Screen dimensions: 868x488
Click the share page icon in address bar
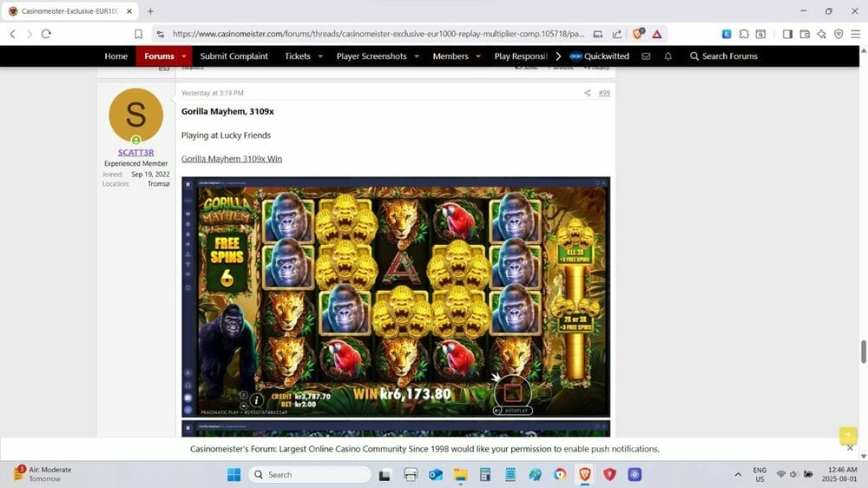(x=616, y=34)
